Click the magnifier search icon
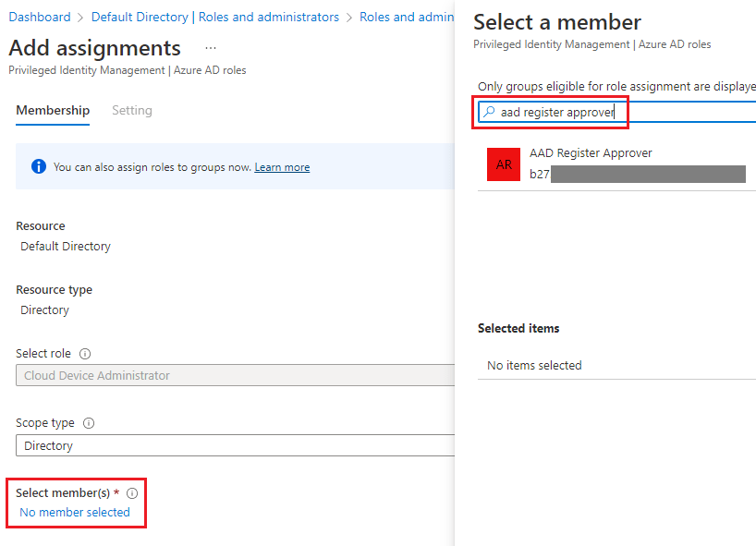Viewport: 756px width, 546px height. (488, 113)
